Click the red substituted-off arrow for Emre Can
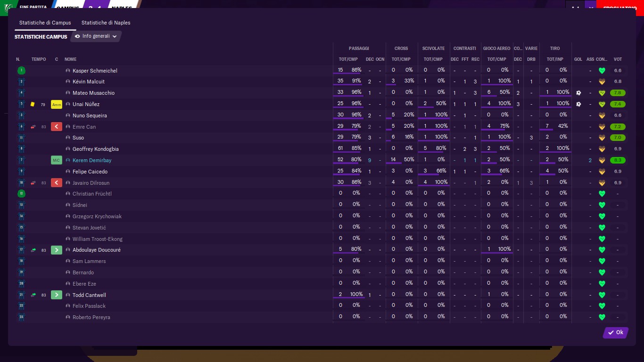The width and height of the screenshot is (644, 362). (x=57, y=127)
